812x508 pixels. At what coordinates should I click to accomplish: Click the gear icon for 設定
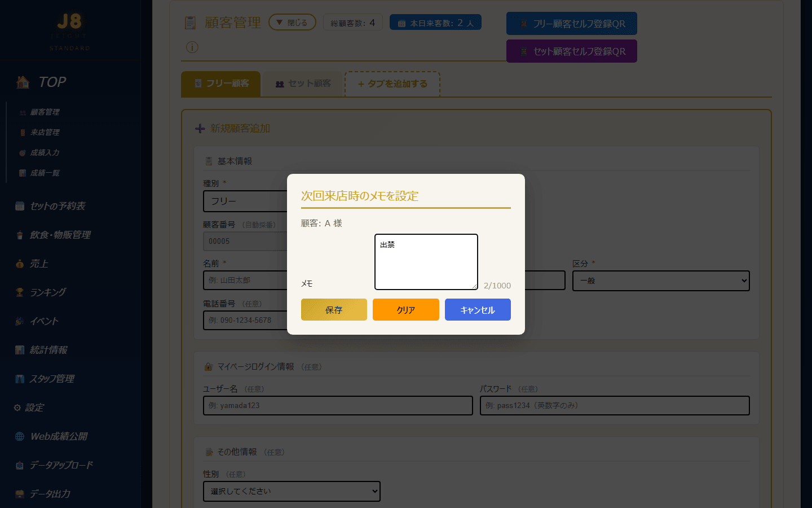point(17,408)
